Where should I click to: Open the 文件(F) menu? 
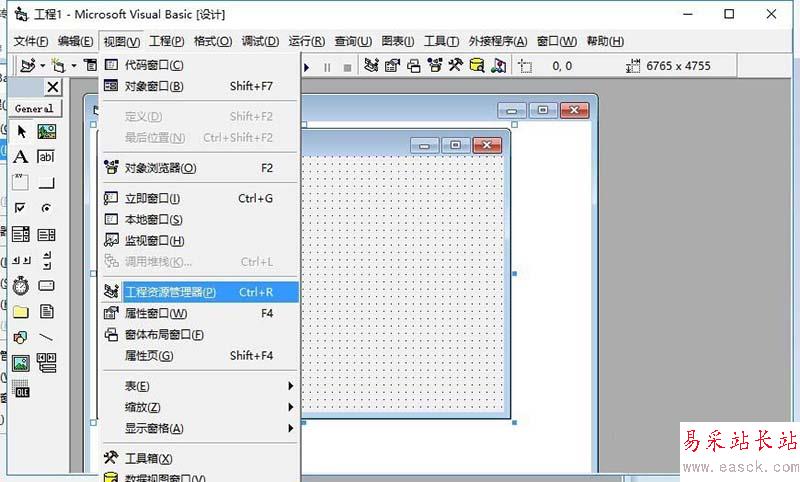coord(31,41)
